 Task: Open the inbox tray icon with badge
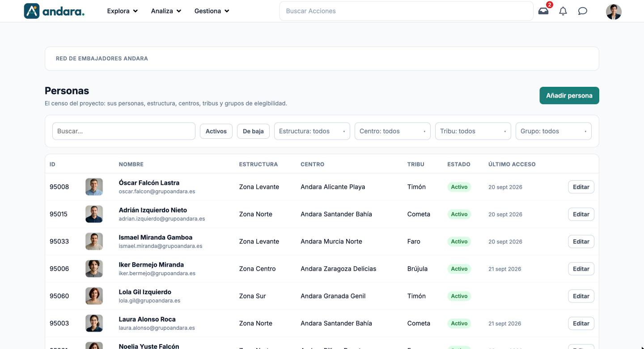(x=543, y=11)
